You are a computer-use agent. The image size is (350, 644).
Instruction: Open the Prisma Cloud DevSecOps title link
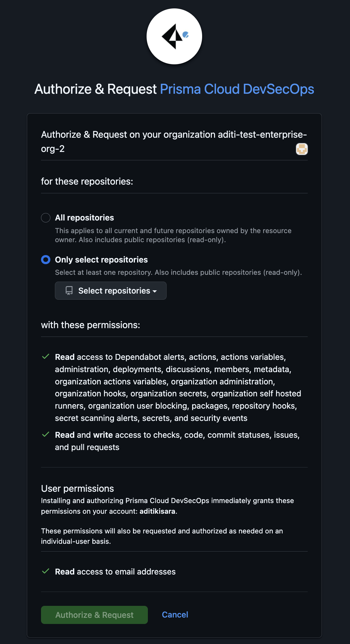click(x=237, y=89)
